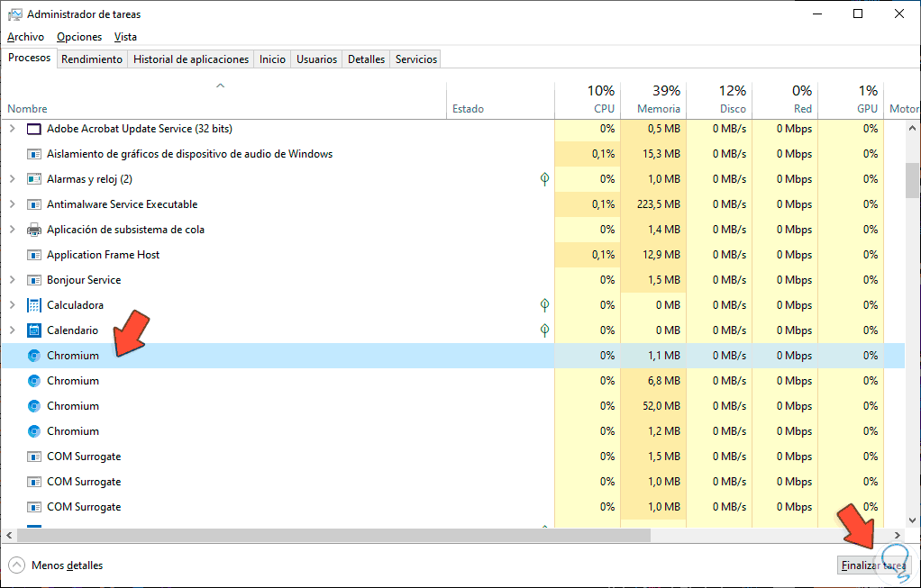Expand the Calculadora process group

point(12,305)
